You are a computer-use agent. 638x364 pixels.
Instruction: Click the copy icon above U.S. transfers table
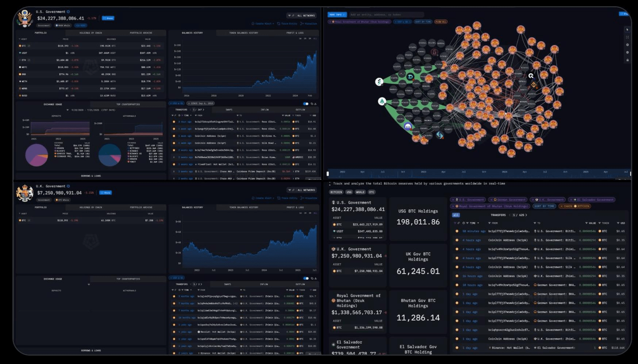pos(312,104)
